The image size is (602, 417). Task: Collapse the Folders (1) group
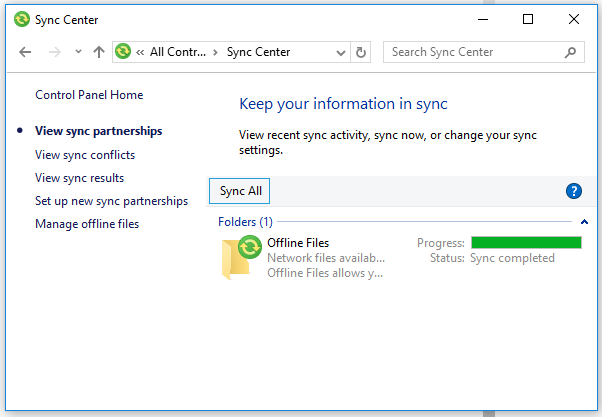(584, 221)
